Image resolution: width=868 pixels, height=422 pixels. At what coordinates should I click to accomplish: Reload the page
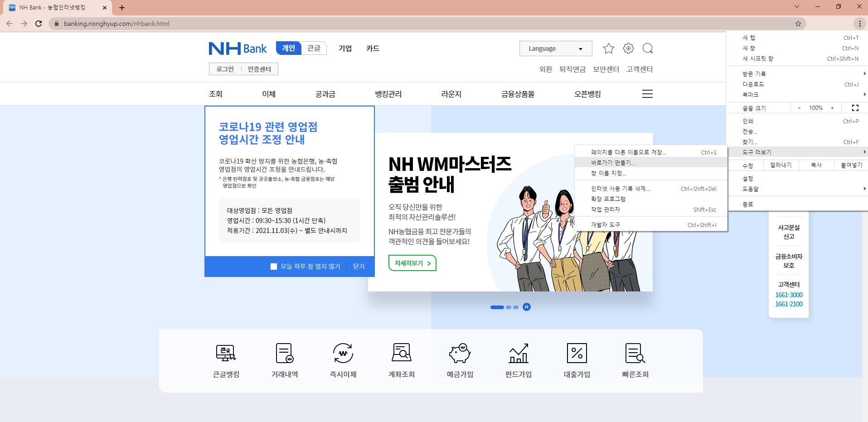39,24
